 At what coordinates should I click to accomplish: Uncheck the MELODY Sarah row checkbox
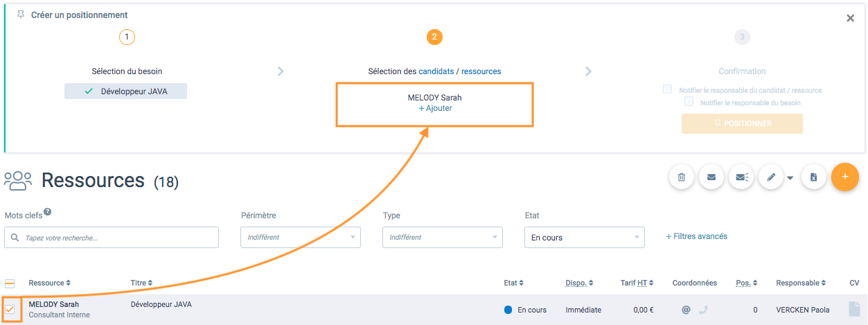point(10,309)
